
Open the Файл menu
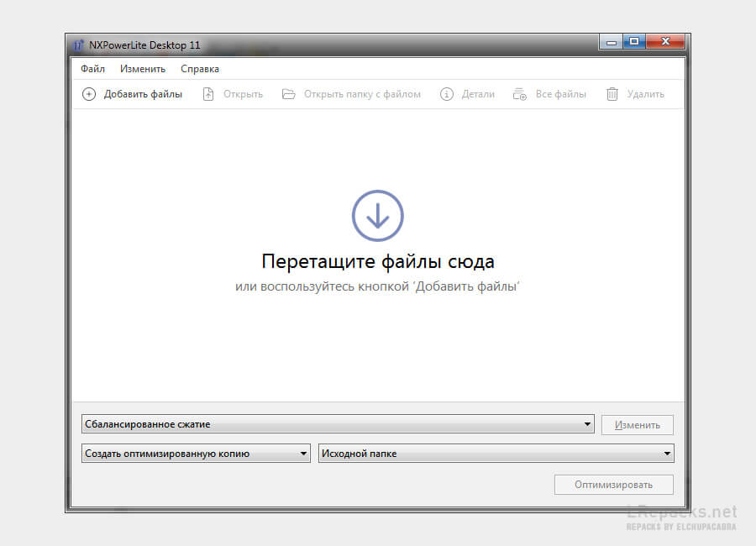[92, 69]
